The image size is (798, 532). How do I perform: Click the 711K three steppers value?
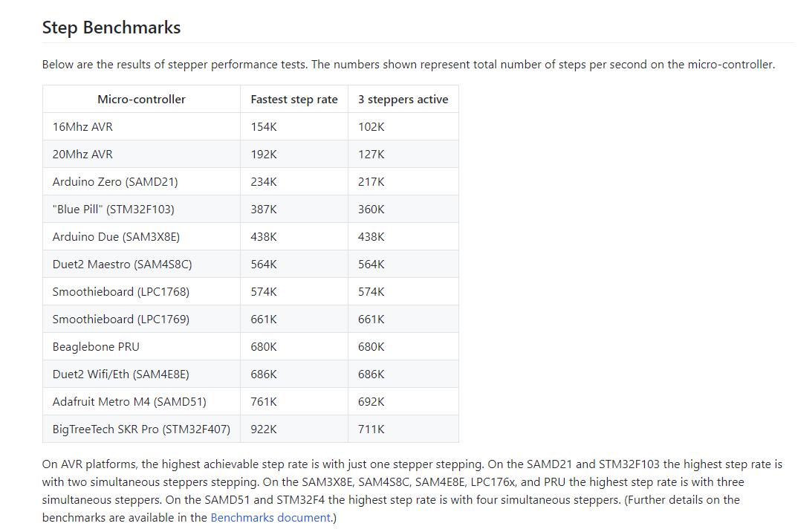371,429
